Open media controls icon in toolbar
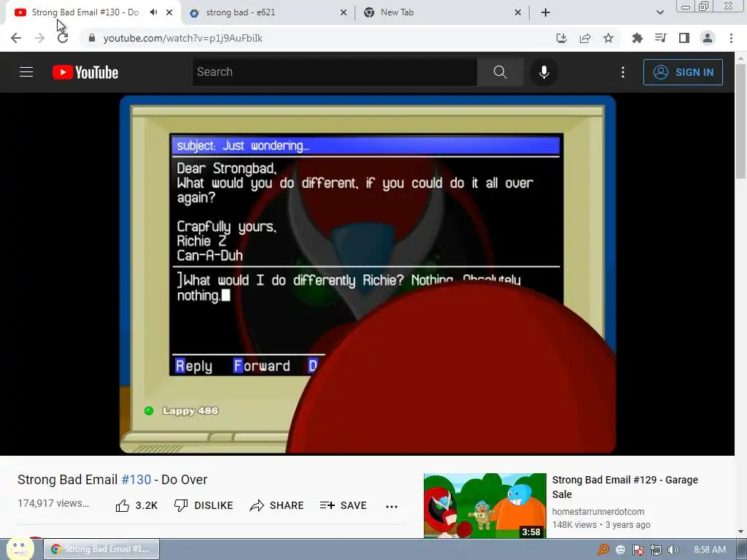This screenshot has height=560, width=747. (660, 38)
